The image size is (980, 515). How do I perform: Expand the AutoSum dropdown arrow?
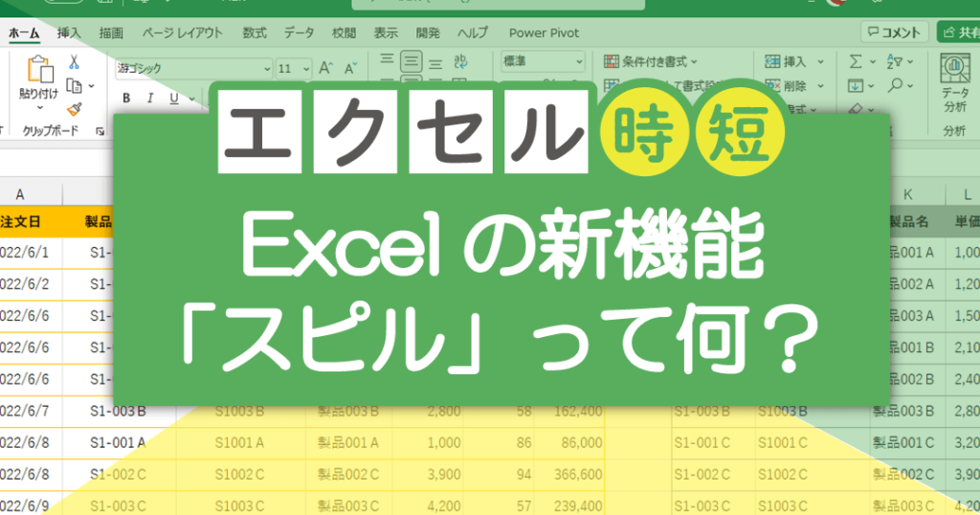pyautogui.click(x=873, y=62)
